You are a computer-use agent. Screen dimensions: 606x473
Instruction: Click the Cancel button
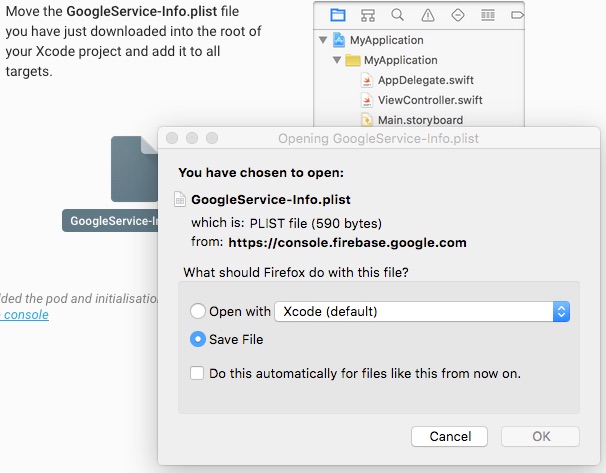449,436
